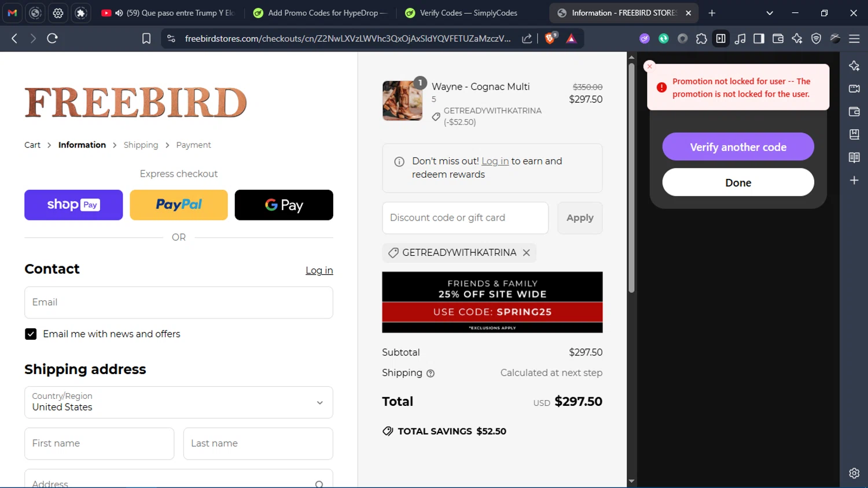
Task: Open a new browser tab
Action: 712,13
